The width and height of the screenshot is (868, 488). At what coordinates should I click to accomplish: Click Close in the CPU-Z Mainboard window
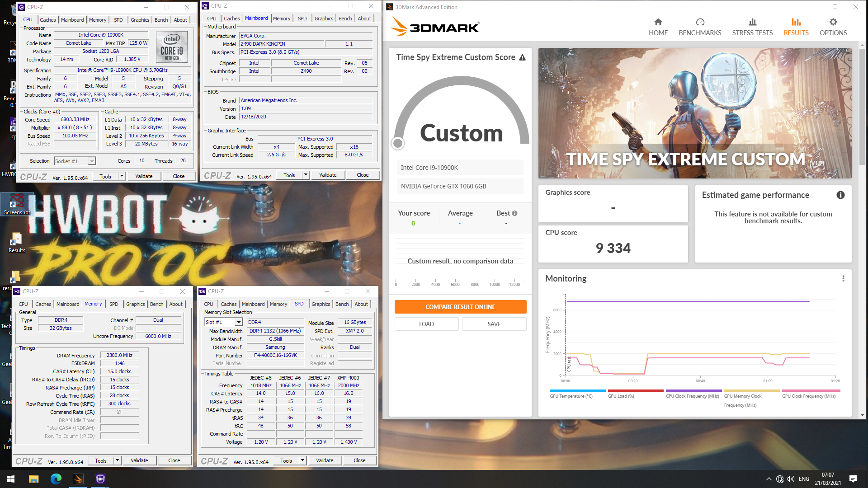pos(363,175)
